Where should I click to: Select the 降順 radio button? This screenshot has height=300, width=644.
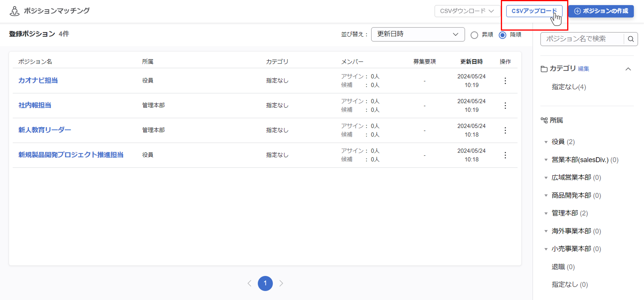click(502, 35)
